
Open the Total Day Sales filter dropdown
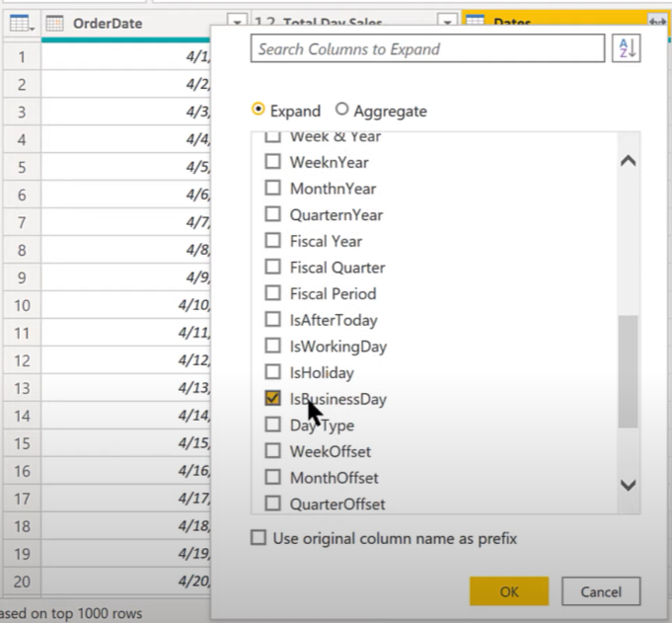coord(447,21)
